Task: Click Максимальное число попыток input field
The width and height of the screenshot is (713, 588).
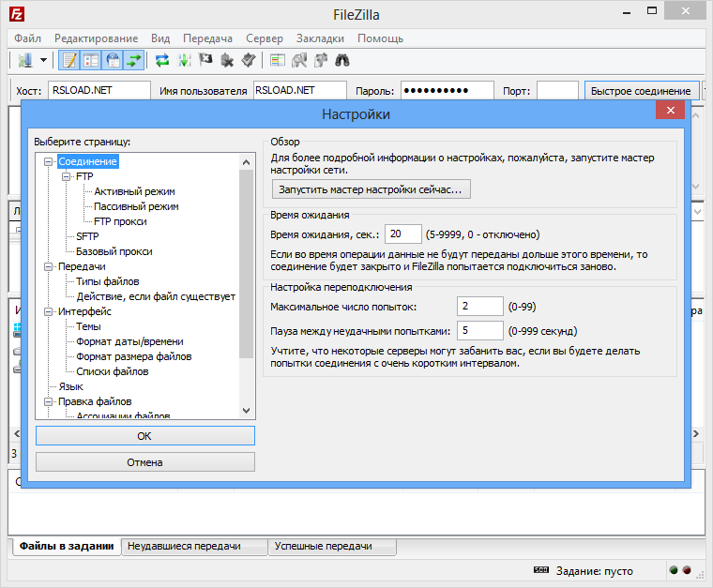Action: (480, 307)
